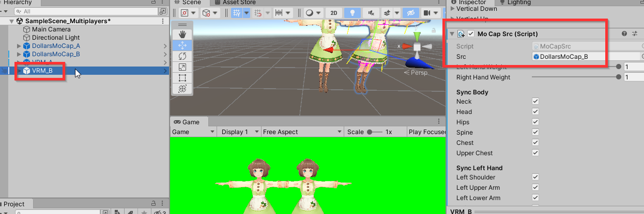The image size is (644, 214).
Task: Pick the Rect transform tool
Action: tap(182, 78)
